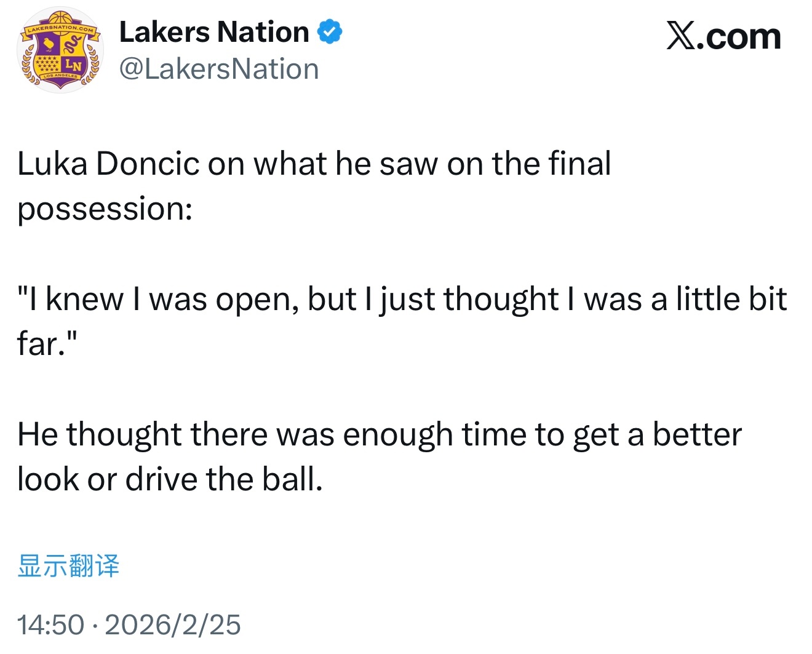Image resolution: width=812 pixels, height=654 pixels.
Task: Click the blue verified checkmark badge
Action: pos(330,32)
